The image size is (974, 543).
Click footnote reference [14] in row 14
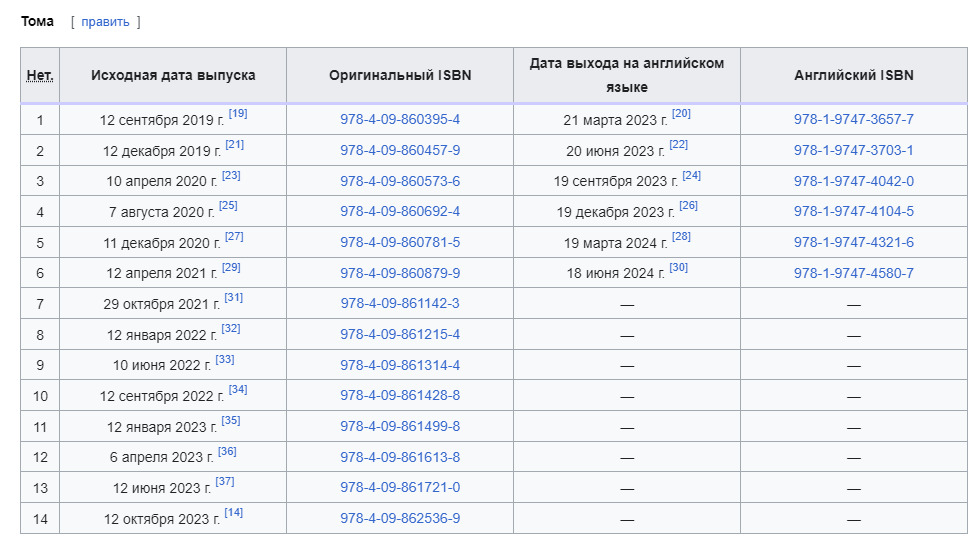(x=234, y=513)
